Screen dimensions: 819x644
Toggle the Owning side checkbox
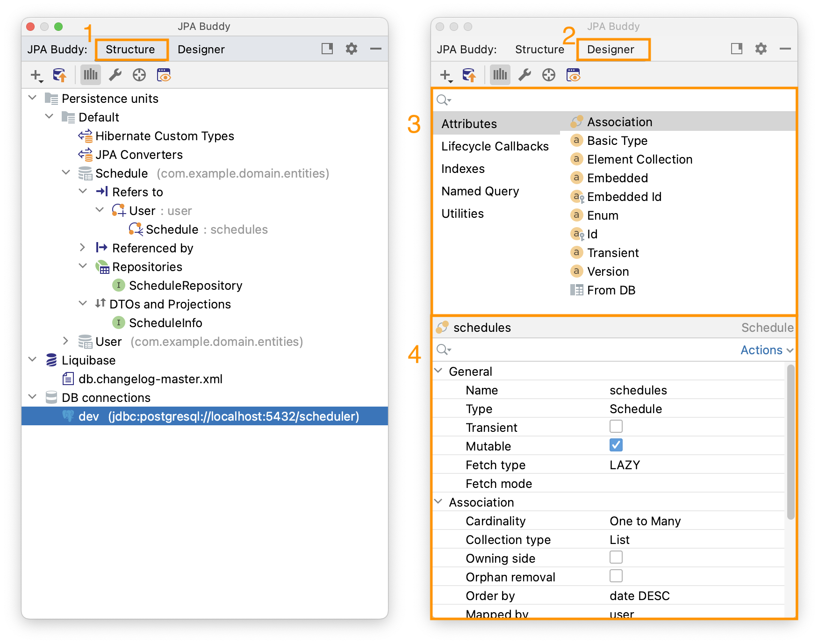coord(616,557)
